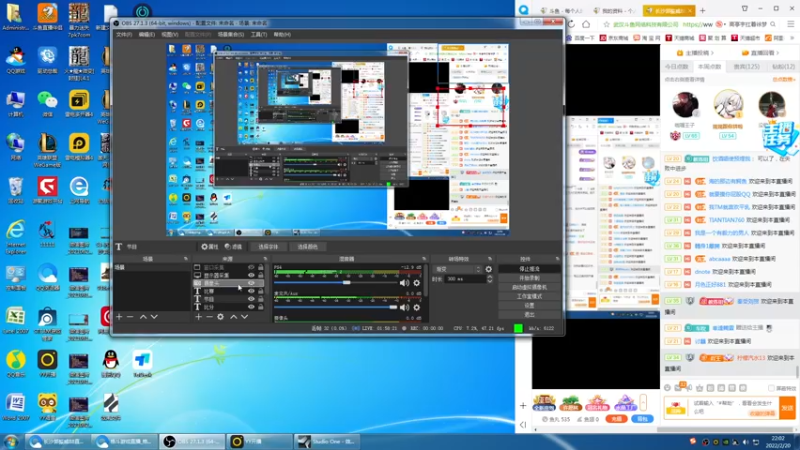Open browser hamburger menu icon
This screenshot has width=800, height=450.
[x=791, y=24]
